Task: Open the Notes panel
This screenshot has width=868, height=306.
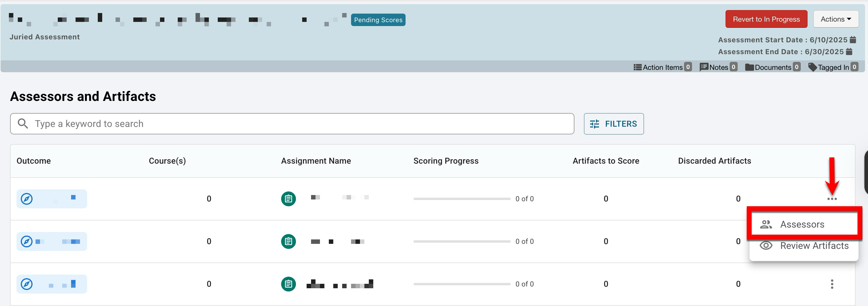Action: [x=718, y=67]
